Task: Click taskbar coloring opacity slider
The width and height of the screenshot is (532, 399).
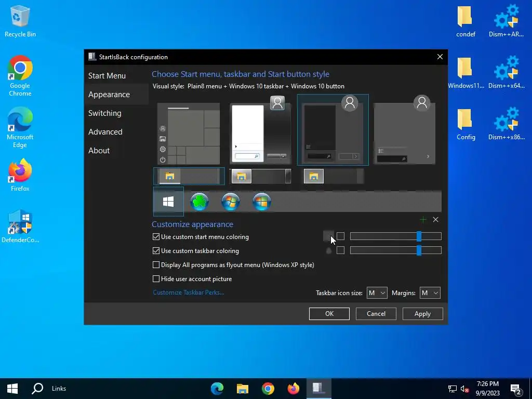Action: 395,250
